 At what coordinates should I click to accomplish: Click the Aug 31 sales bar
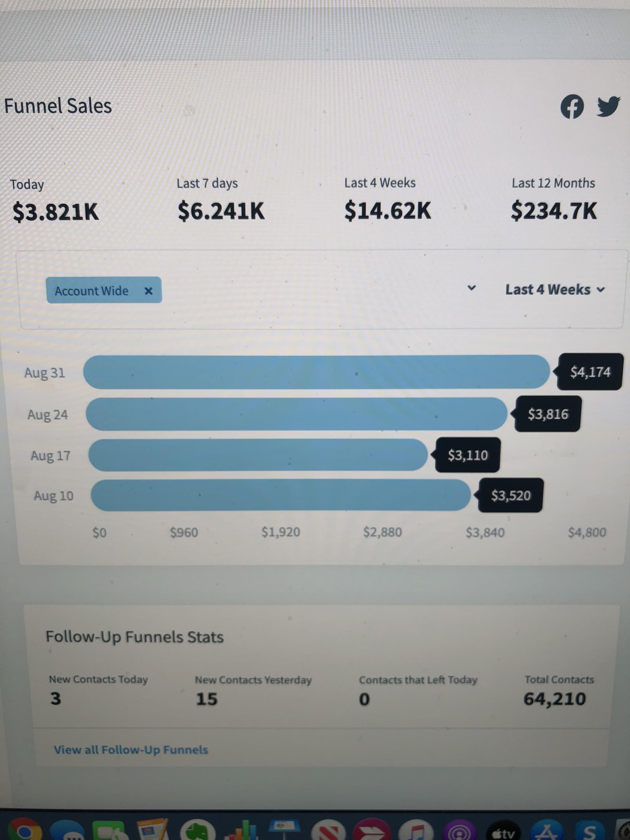coord(316,372)
